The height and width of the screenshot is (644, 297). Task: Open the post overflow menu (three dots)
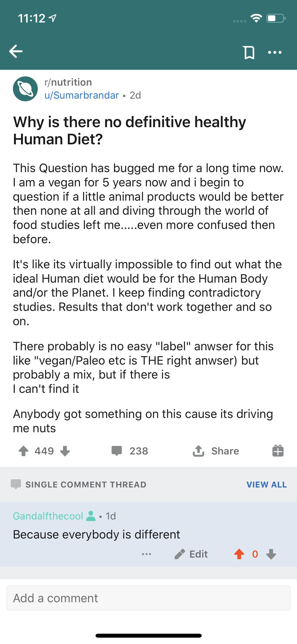[275, 52]
